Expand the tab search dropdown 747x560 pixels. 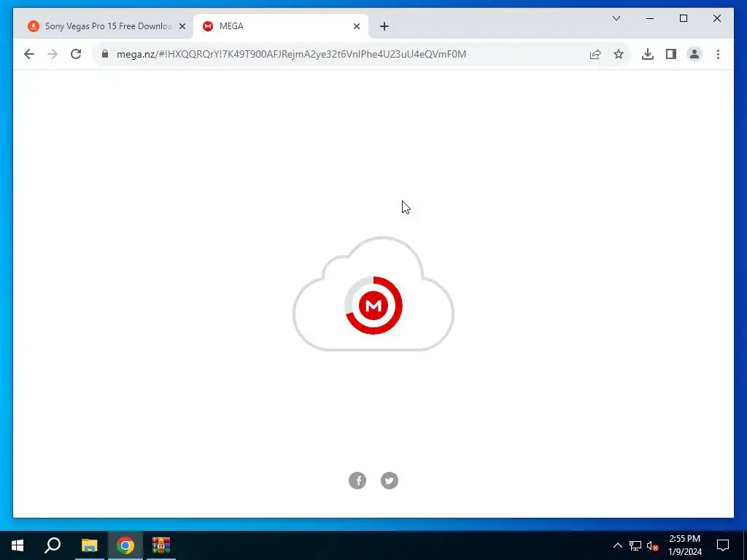616,18
